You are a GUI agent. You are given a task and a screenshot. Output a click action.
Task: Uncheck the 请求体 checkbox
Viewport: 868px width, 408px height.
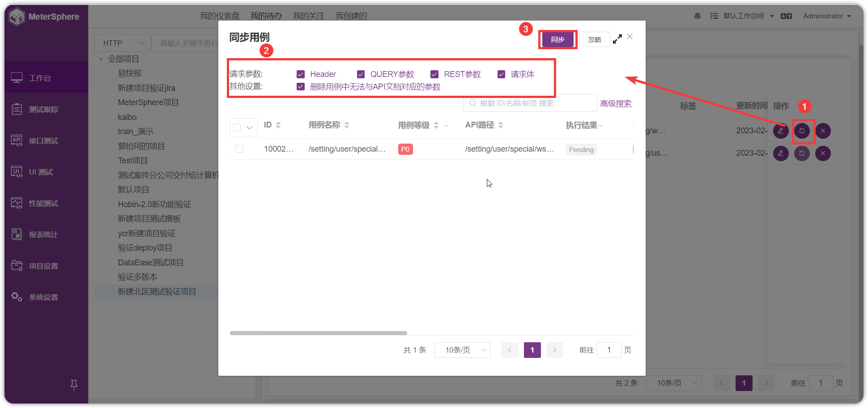click(501, 74)
